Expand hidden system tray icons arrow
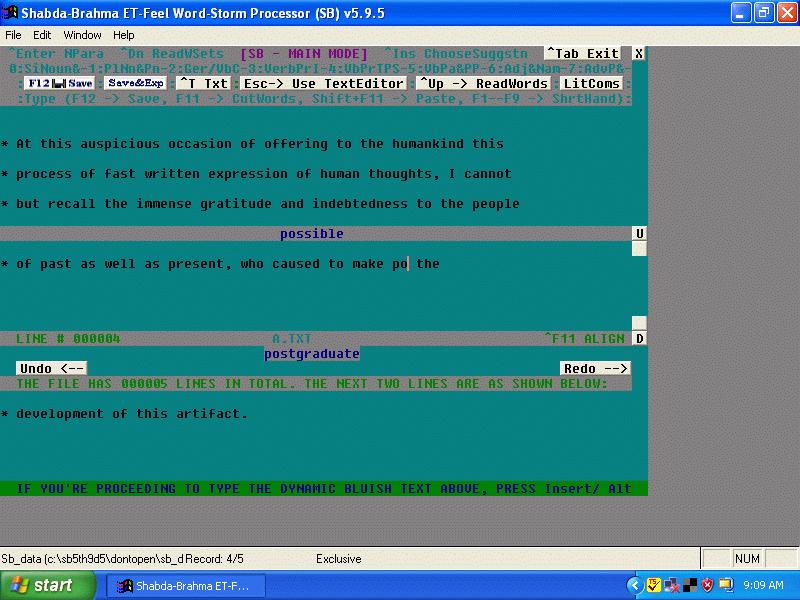Image resolution: width=800 pixels, height=600 pixels. point(635,585)
